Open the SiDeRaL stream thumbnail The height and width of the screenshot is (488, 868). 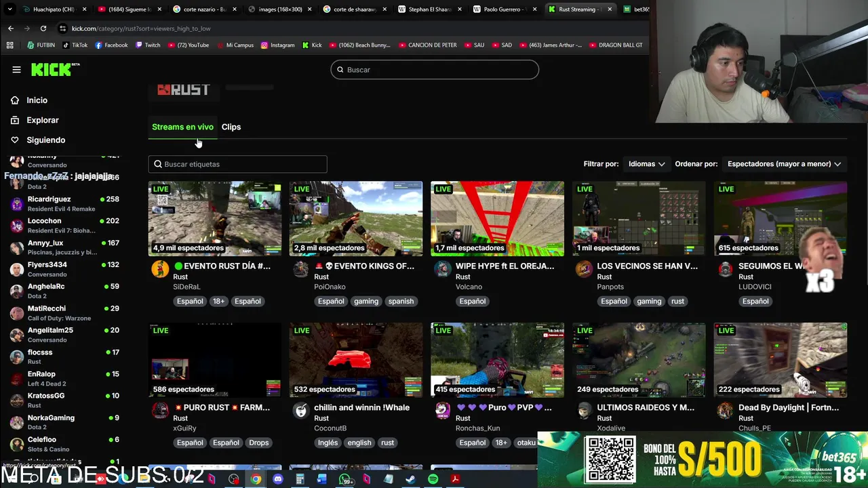pyautogui.click(x=215, y=218)
